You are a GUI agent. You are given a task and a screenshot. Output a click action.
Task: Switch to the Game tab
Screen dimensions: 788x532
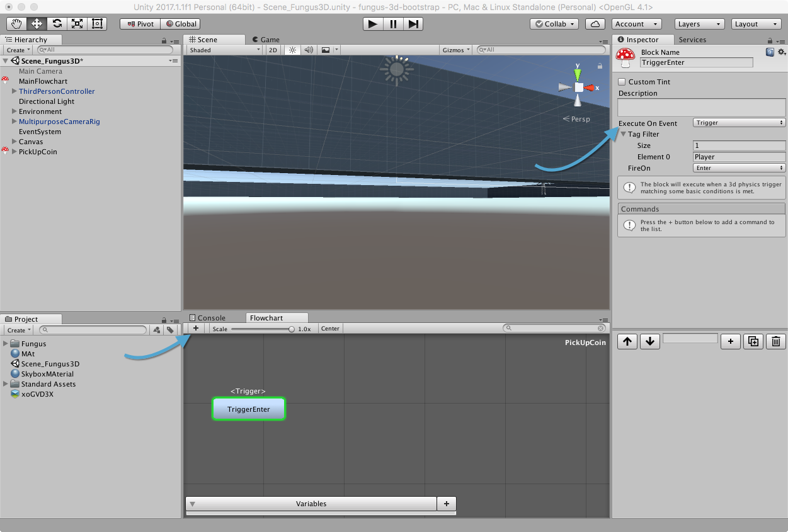click(270, 39)
